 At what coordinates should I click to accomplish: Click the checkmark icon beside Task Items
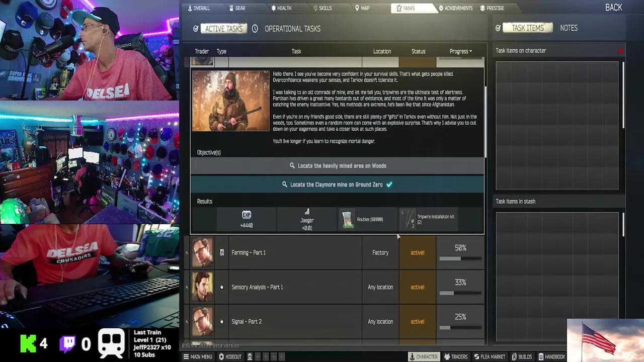[x=498, y=28]
